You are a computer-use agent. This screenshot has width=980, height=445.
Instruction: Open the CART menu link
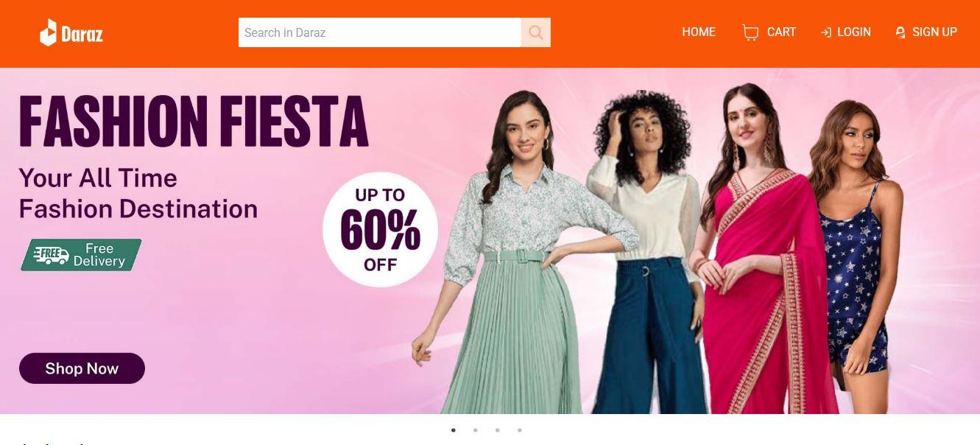click(x=781, y=32)
